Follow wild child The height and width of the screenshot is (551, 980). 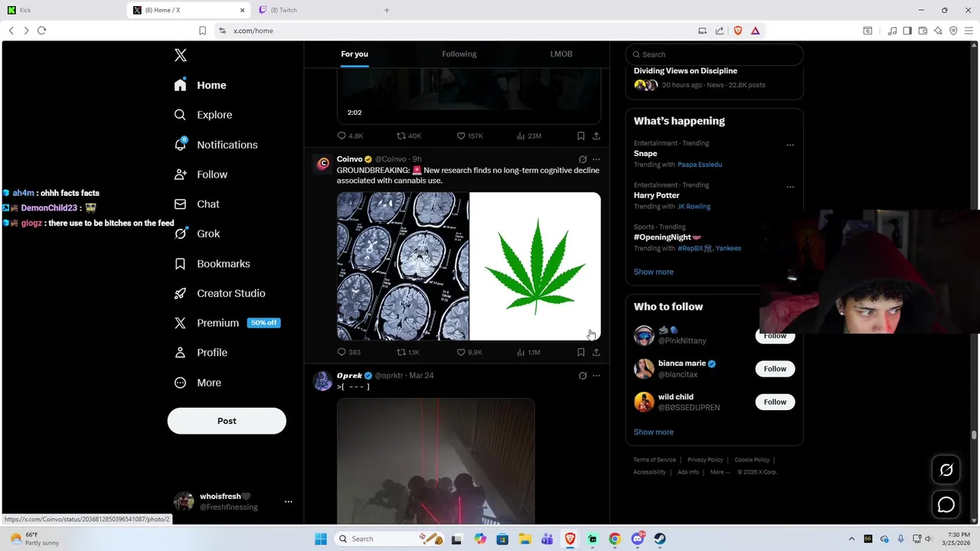(775, 402)
